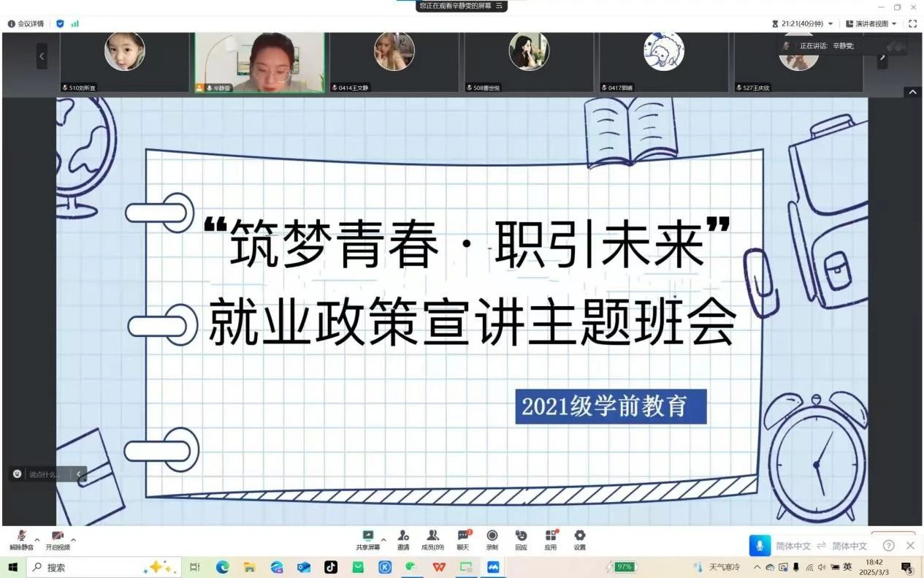Image resolution: width=924 pixels, height=578 pixels.
Task: Open the 会议详情 meeting details
Action: [26, 24]
